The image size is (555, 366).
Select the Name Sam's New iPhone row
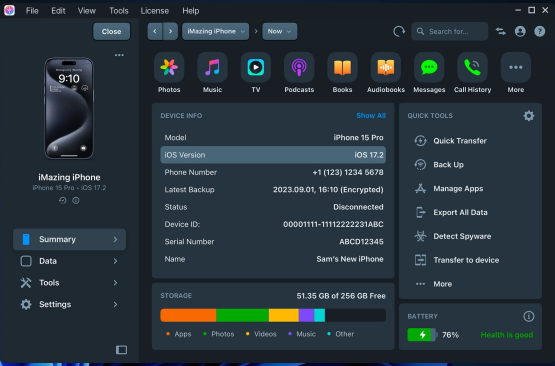tap(273, 259)
